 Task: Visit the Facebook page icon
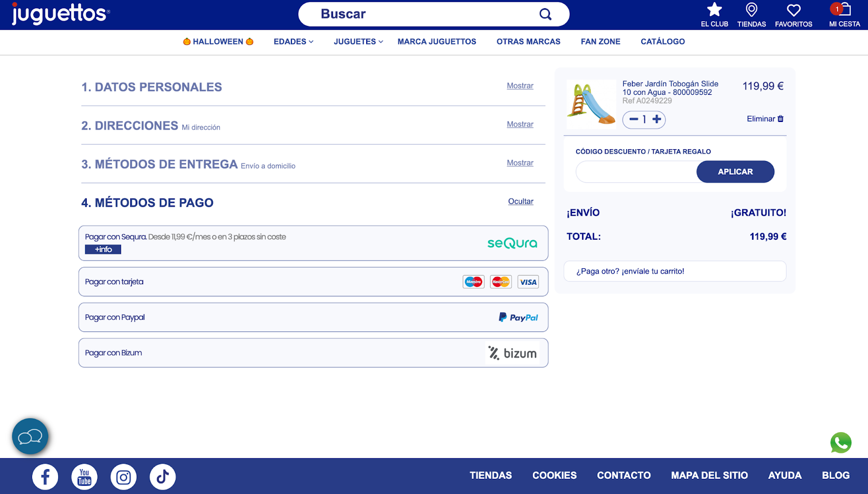(45, 477)
